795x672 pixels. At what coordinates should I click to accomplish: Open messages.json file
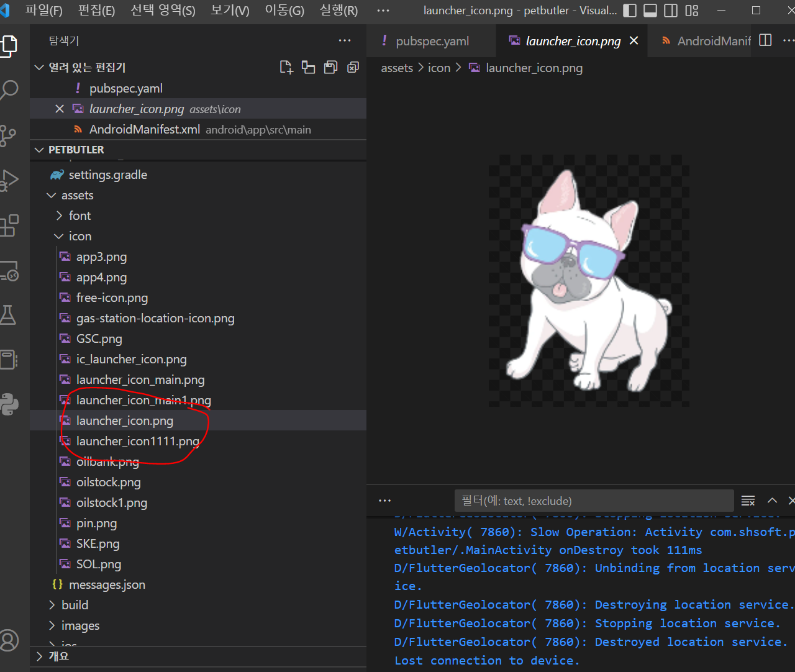coord(198,584)
